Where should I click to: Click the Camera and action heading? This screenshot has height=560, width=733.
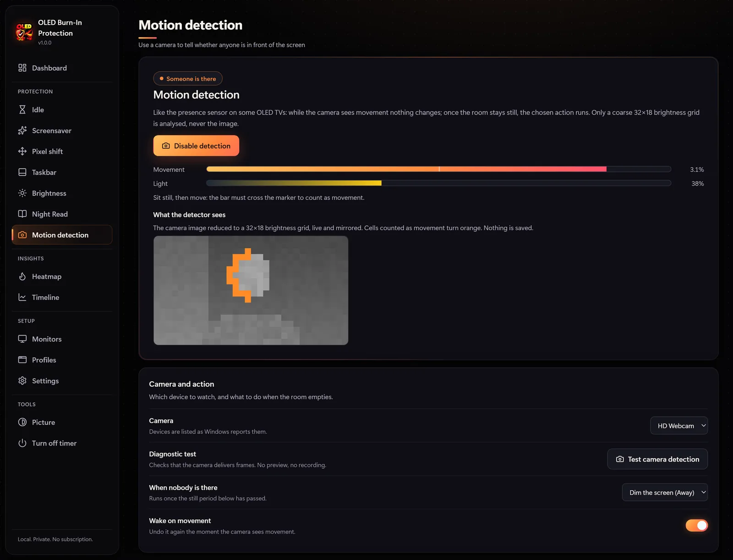click(x=181, y=384)
